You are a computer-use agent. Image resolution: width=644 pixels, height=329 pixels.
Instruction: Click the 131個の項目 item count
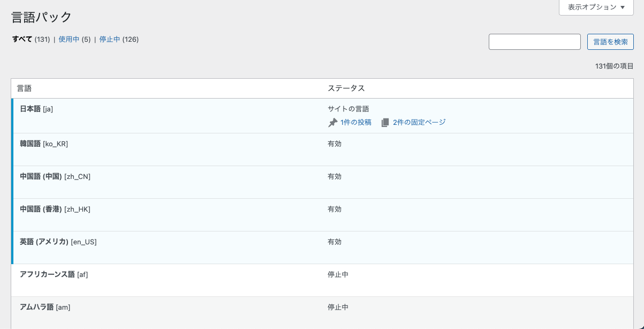coord(615,66)
